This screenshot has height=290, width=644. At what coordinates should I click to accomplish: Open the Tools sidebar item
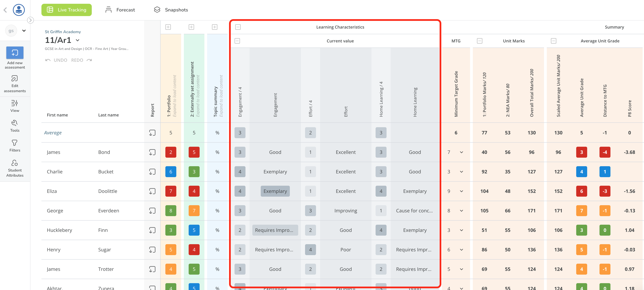[x=15, y=126]
